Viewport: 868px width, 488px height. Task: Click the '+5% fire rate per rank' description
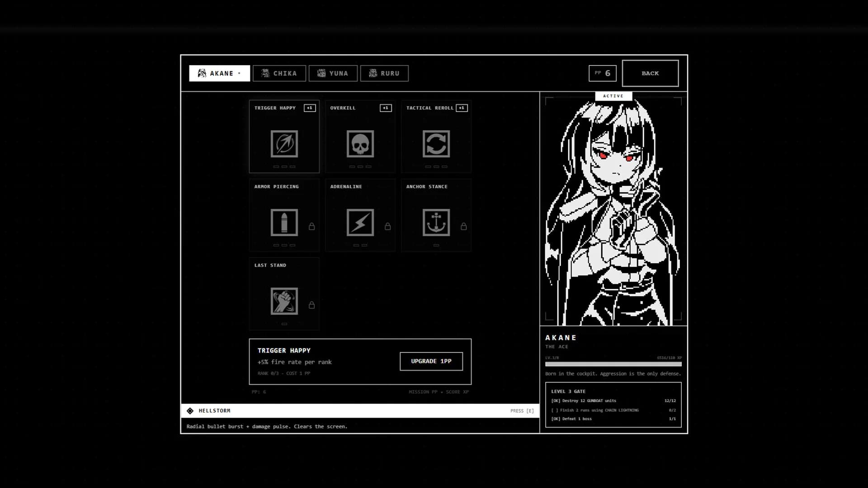tap(294, 362)
